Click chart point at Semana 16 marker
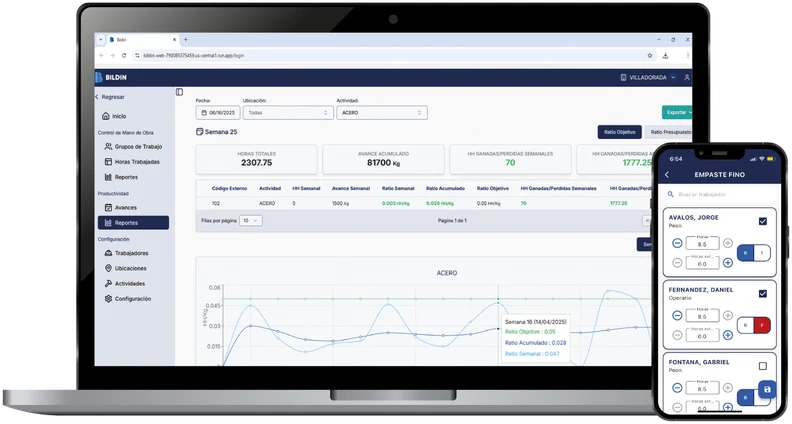Screen dimensions: 792x424 tap(499, 303)
